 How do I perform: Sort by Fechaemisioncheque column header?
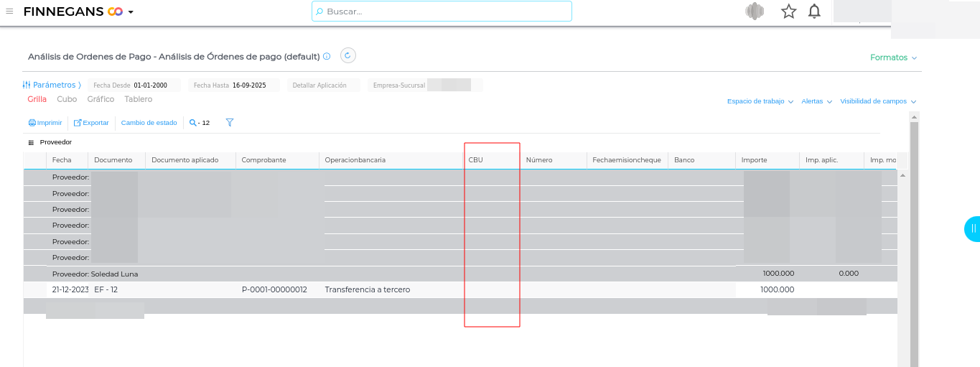point(627,160)
